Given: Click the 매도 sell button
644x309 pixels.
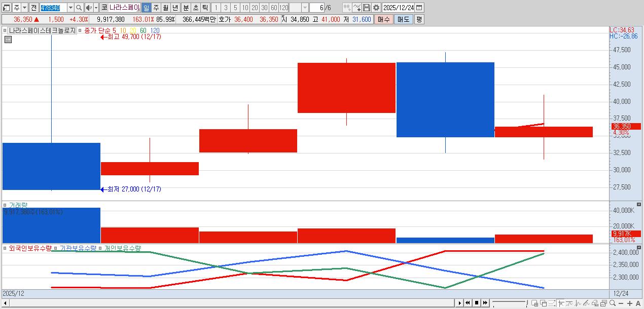Looking at the screenshot, I should pyautogui.click(x=403, y=19).
